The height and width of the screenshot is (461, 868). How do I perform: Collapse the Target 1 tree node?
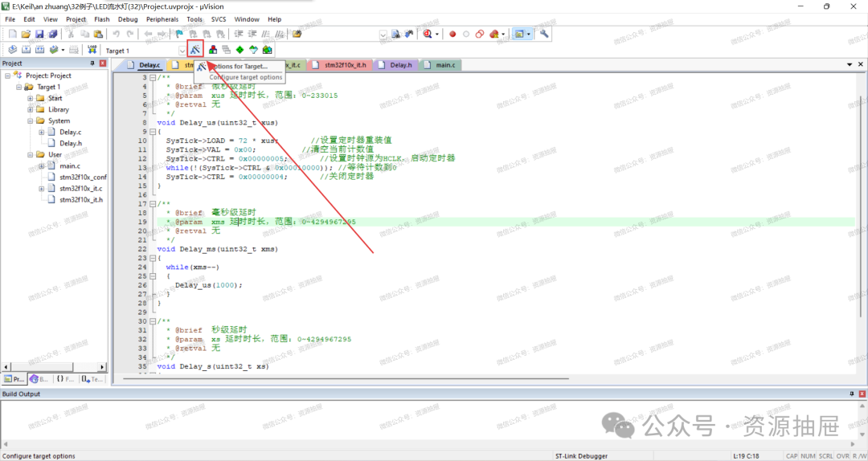(x=18, y=87)
